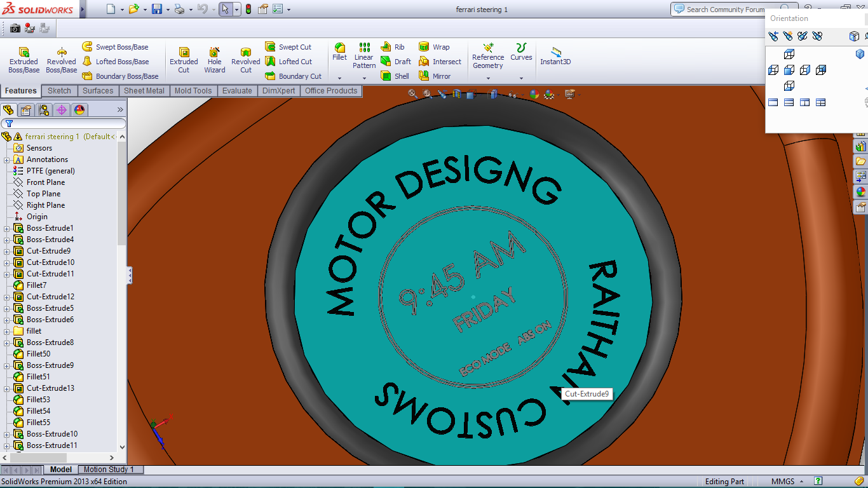Expand the Cut-Extrude9 tree node
Screen dimensions: 868x488
coord(7,251)
